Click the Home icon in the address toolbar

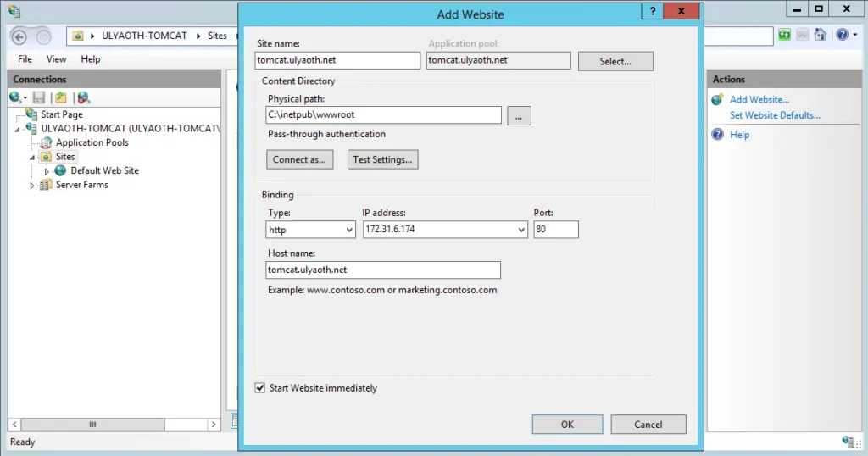(820, 35)
